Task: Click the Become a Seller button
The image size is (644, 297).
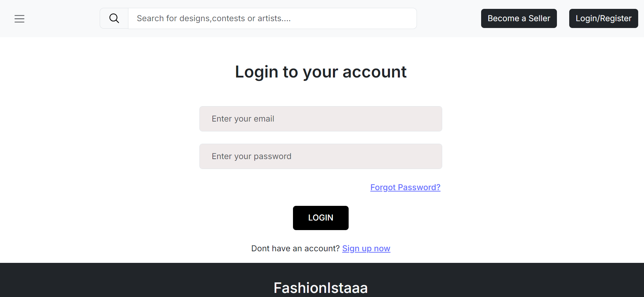Action: (519, 18)
